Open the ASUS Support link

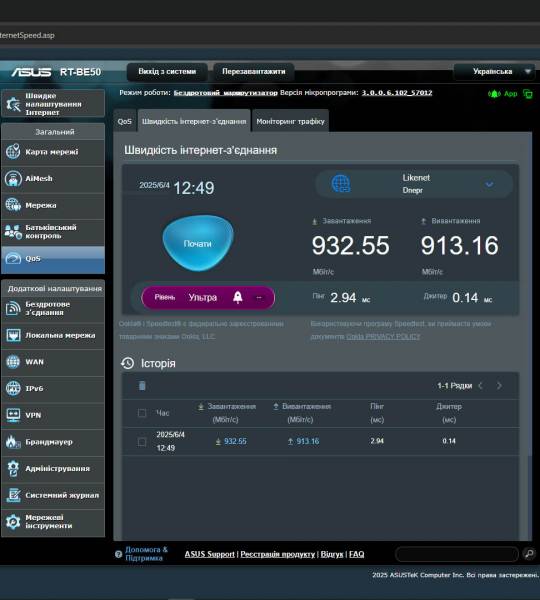coord(210,554)
